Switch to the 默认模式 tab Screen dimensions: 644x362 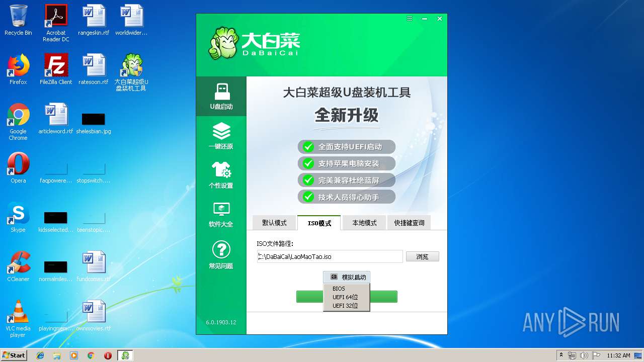pos(274,223)
